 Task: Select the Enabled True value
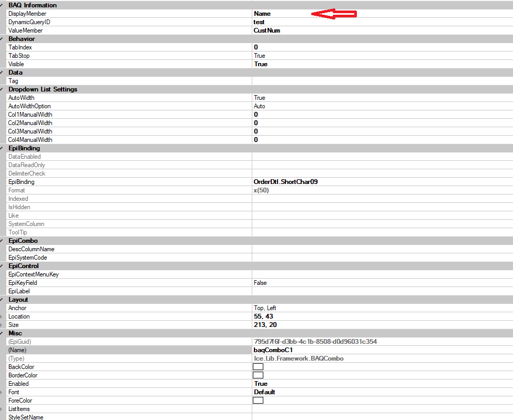(261, 384)
